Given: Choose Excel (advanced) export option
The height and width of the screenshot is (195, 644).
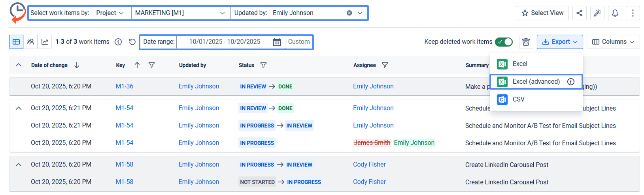Looking at the screenshot, I should pyautogui.click(x=536, y=82).
